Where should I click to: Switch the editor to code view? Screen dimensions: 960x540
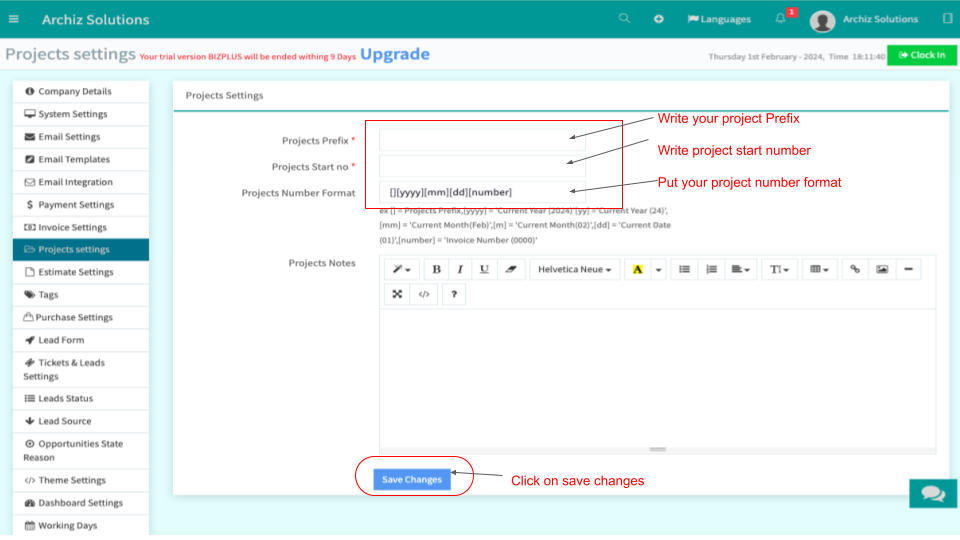(424, 294)
